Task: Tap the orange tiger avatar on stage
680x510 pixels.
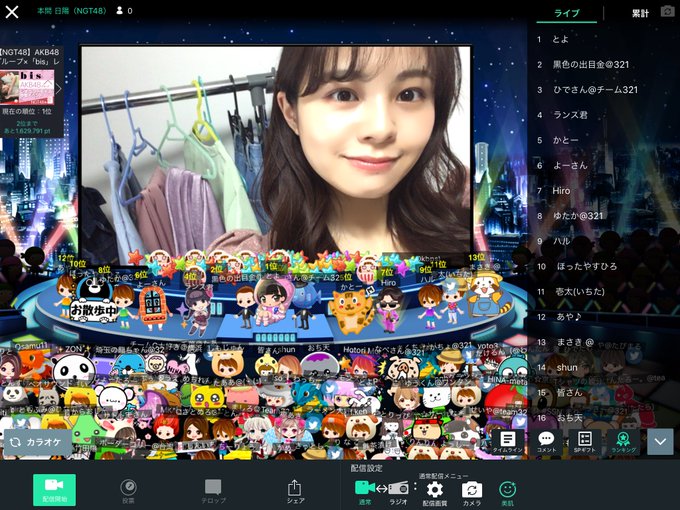Action: pos(351,311)
